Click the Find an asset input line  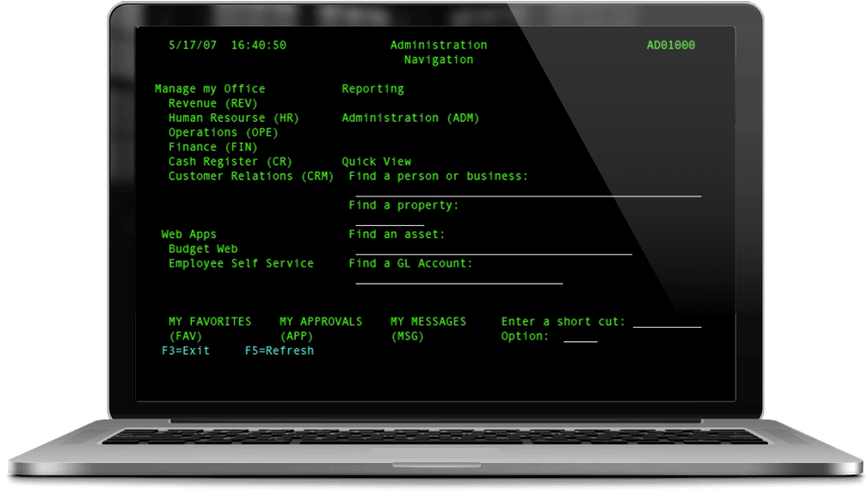click(493, 249)
